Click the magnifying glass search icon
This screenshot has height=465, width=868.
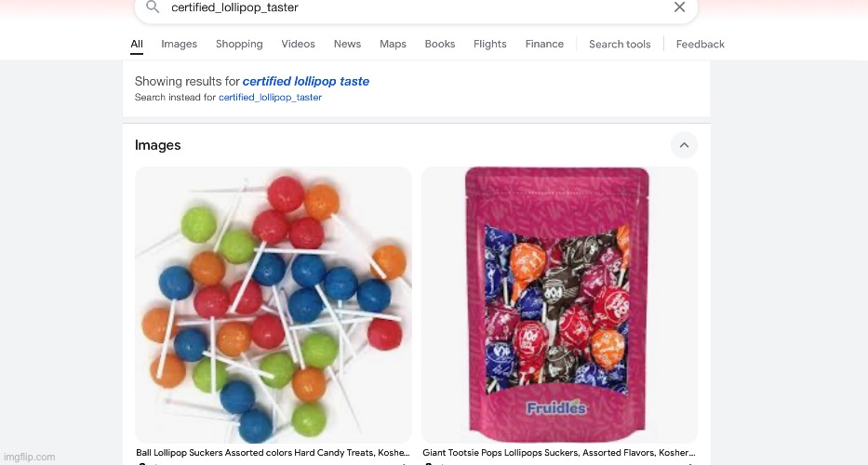[x=153, y=7]
